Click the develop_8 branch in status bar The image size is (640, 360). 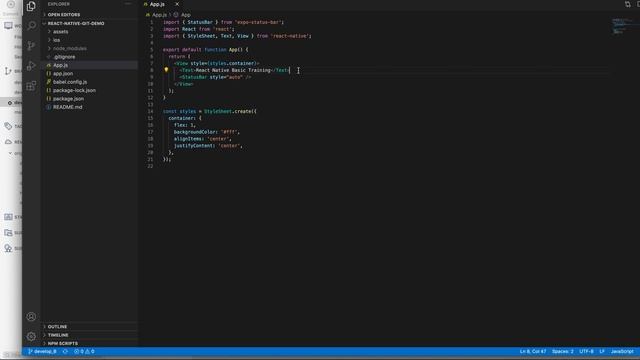42,351
